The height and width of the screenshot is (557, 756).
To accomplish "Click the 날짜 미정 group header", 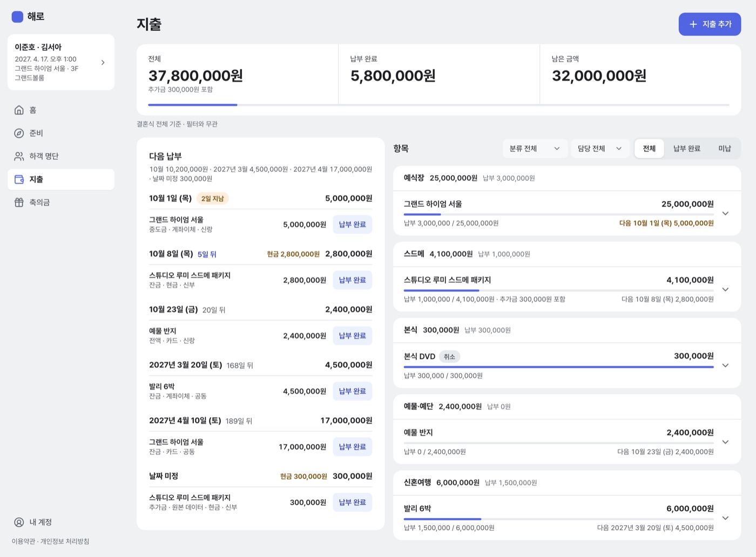I will [x=164, y=477].
